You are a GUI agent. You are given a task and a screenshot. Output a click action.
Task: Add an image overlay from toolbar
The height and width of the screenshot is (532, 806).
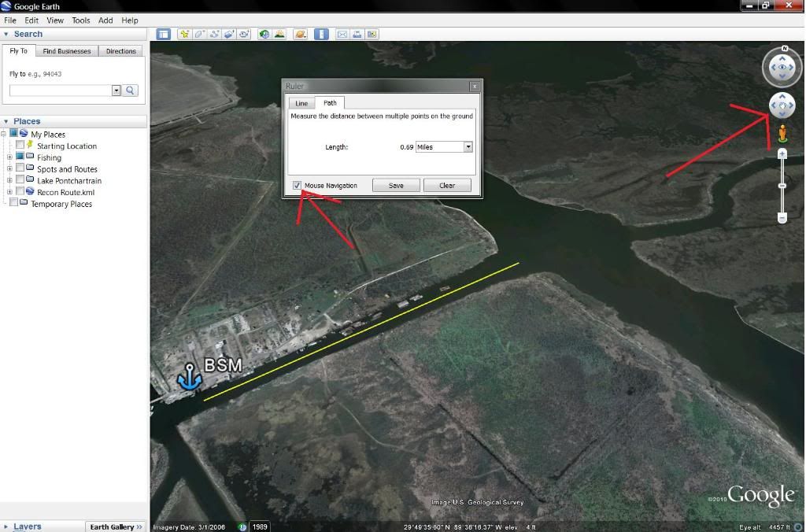(x=229, y=35)
